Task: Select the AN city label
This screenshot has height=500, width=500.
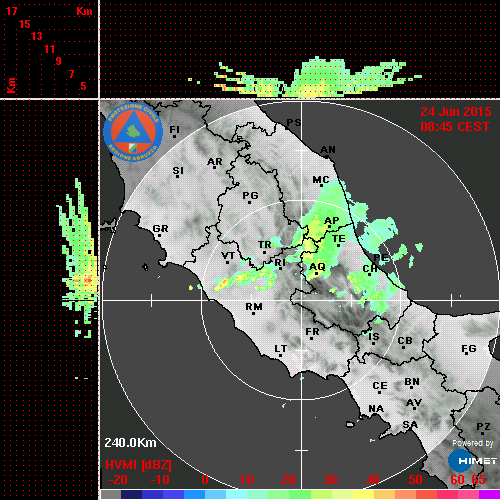Action: point(328,150)
